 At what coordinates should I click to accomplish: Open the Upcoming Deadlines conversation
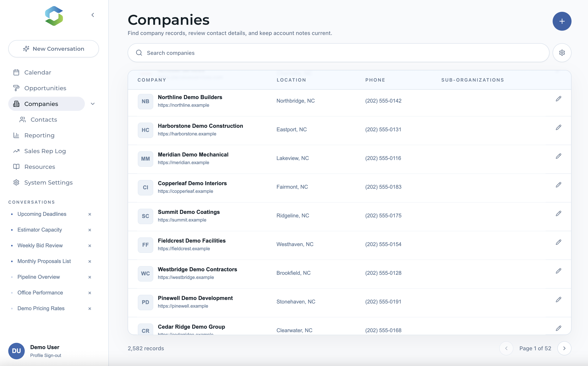point(42,214)
